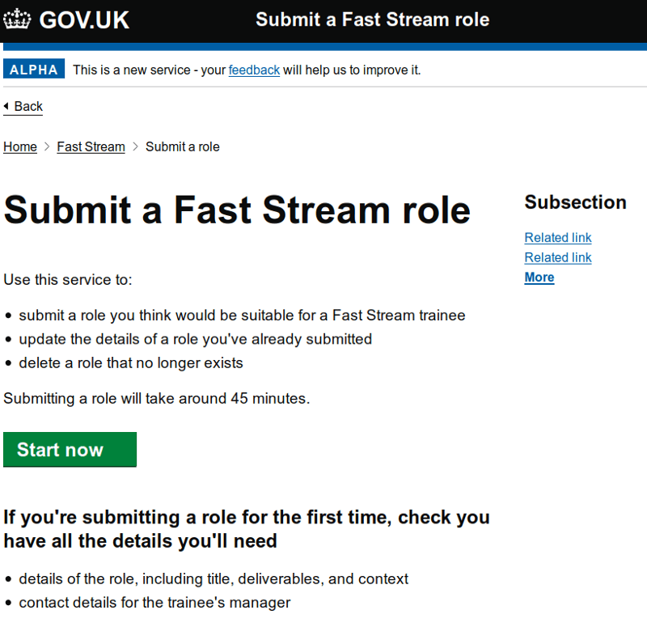Click the blue ALPHA phase tag
This screenshot has width=647, height=644.
(34, 70)
